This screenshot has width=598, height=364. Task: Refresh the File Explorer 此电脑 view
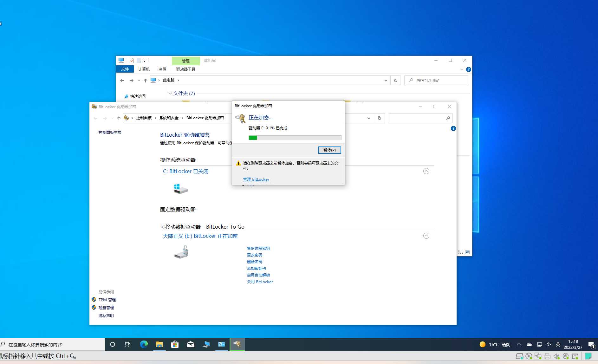(x=395, y=81)
